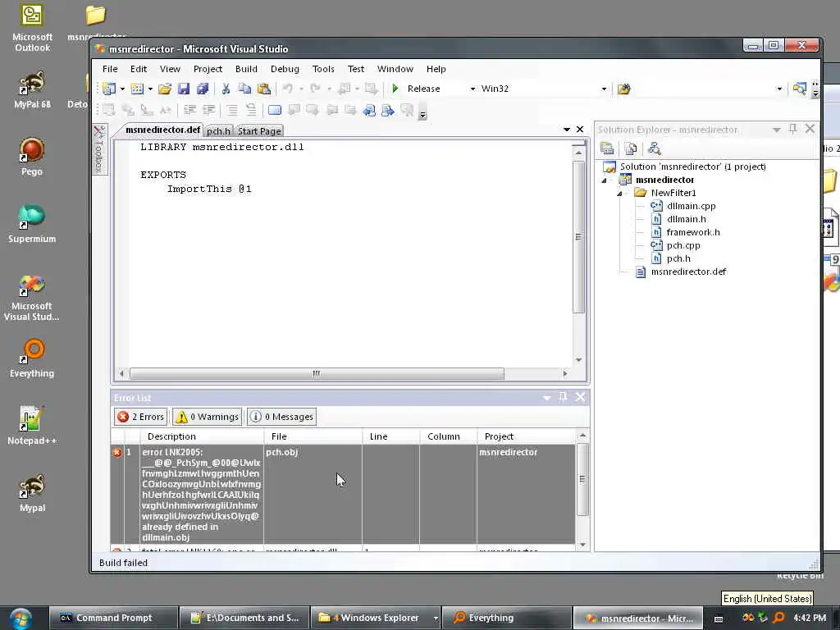Screen dimensions: 840x630
Task: Click the Increase Indent toolbar icon
Action: [209, 111]
